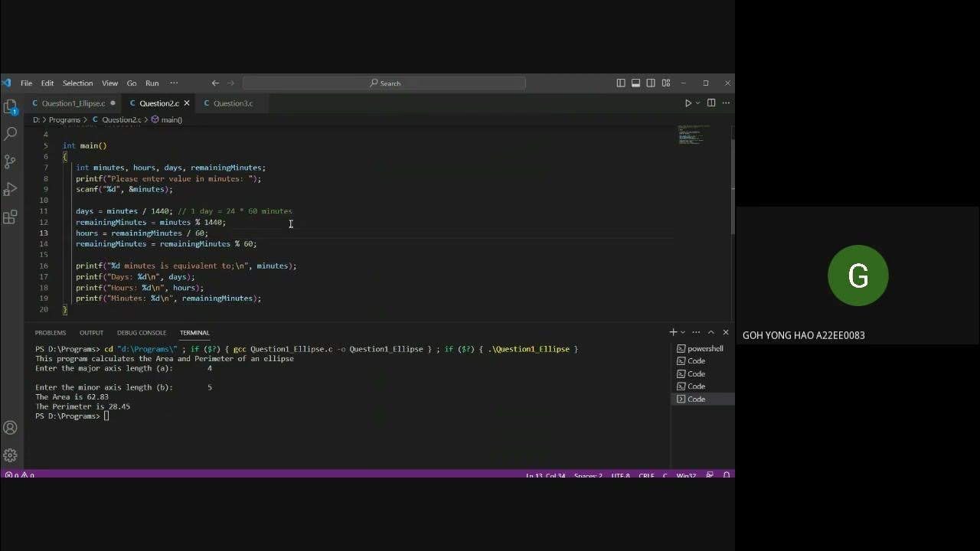
Task: Click the Question2.c breadcrumb
Action: pyautogui.click(x=117, y=119)
